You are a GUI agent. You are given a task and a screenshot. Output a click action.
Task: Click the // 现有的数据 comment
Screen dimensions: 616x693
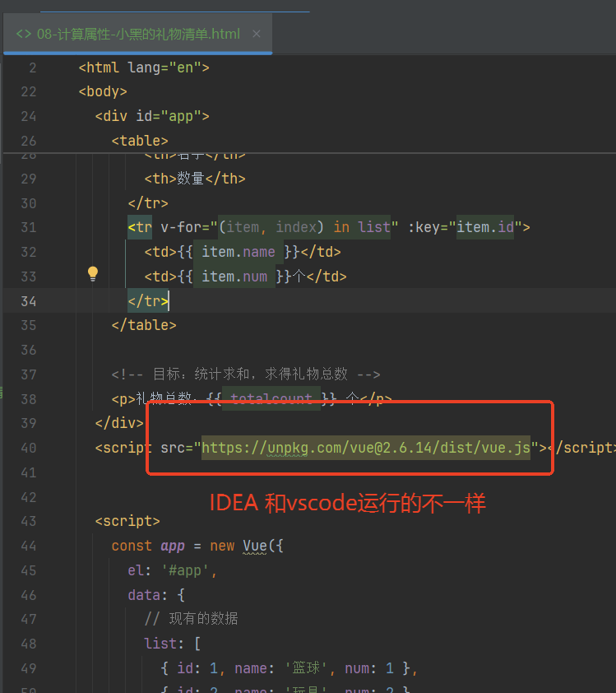tap(191, 619)
